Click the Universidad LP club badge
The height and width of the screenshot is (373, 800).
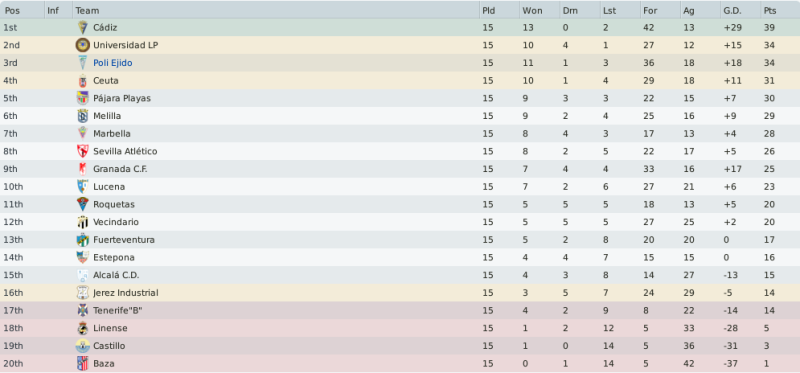82,45
